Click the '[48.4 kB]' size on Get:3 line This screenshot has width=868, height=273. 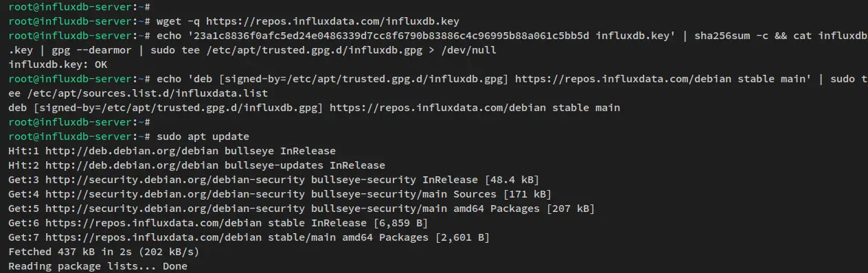coord(512,180)
